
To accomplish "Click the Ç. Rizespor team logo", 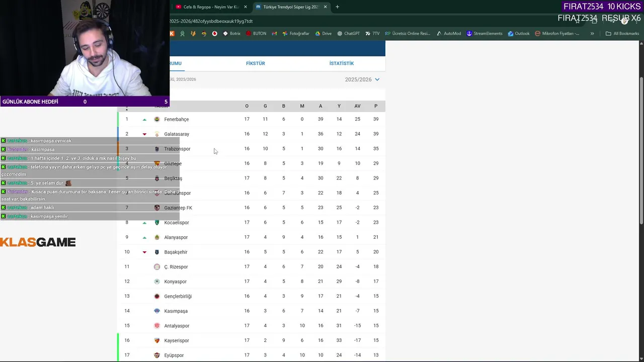I will pyautogui.click(x=157, y=267).
